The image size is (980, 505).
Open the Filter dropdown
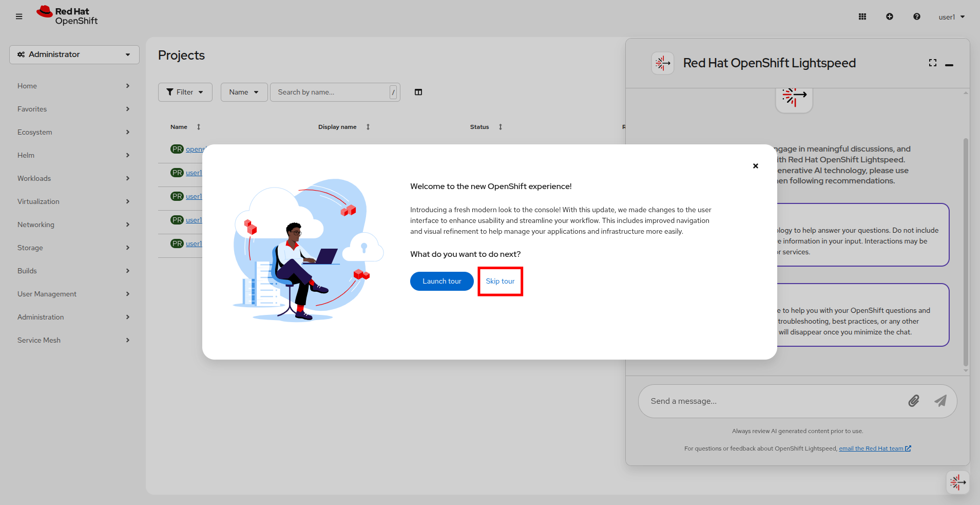click(x=185, y=92)
